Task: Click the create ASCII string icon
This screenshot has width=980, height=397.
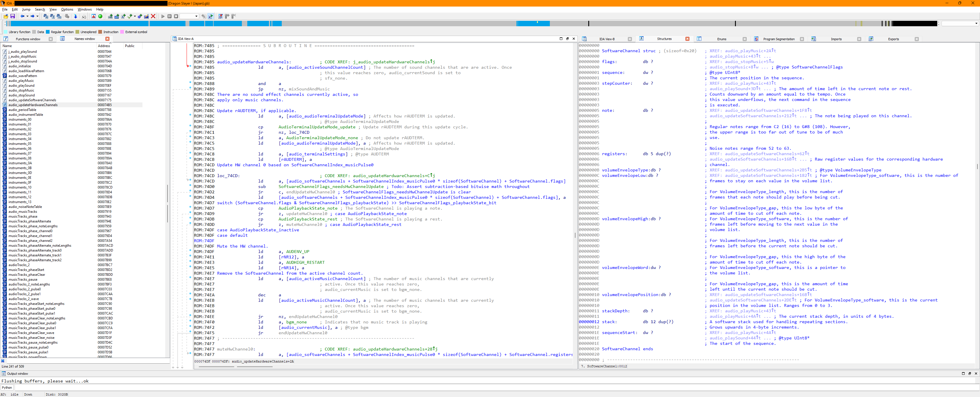Action: [123, 16]
